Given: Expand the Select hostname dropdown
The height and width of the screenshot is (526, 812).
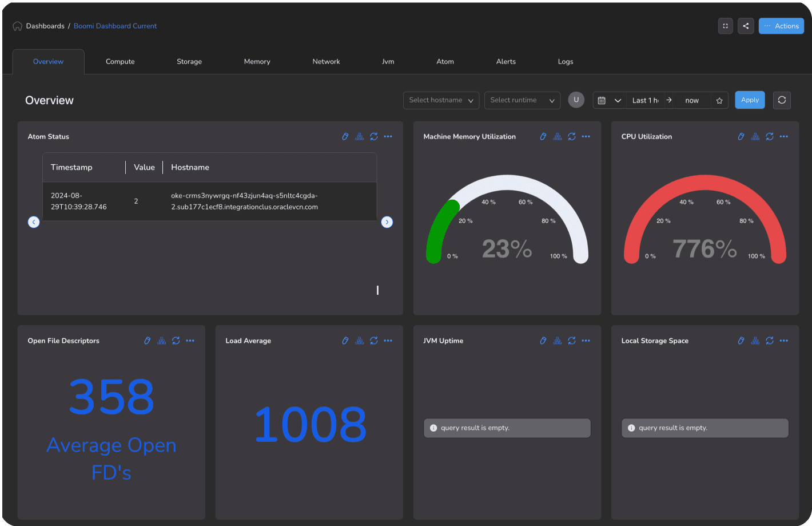Looking at the screenshot, I should (441, 100).
